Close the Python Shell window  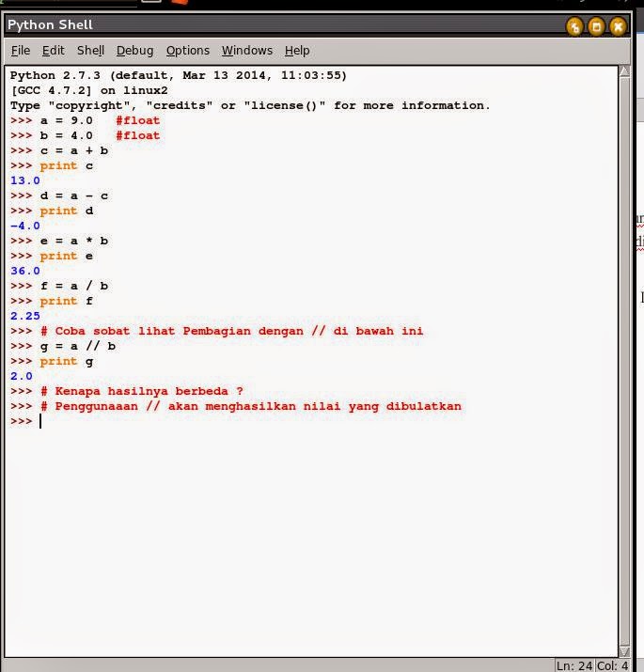pyautogui.click(x=618, y=27)
